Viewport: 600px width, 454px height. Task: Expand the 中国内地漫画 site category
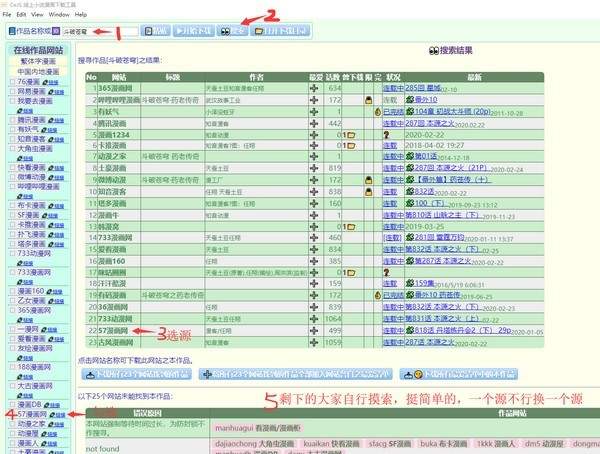point(37,70)
